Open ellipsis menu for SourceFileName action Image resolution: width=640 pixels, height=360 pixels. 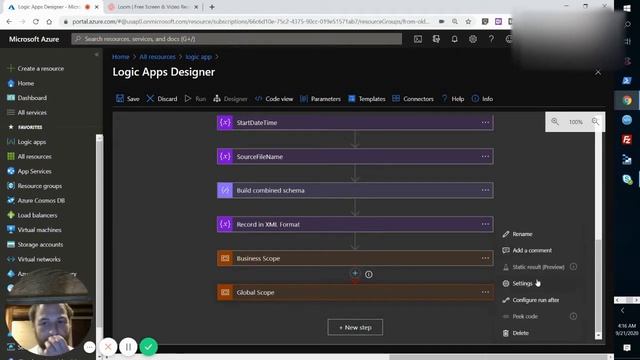pyautogui.click(x=485, y=156)
